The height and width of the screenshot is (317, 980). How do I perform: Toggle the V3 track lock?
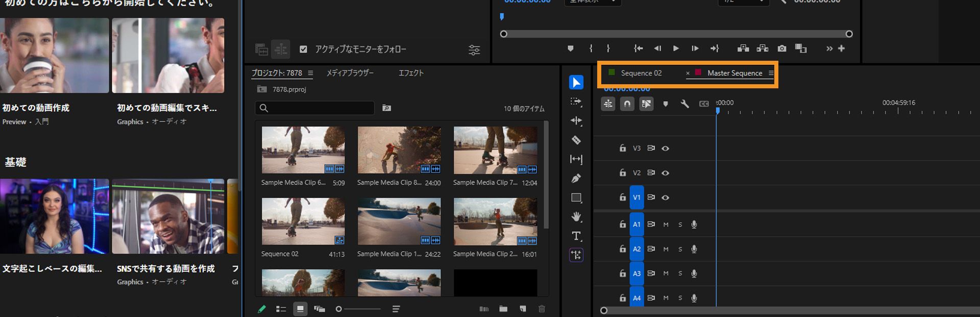point(623,148)
